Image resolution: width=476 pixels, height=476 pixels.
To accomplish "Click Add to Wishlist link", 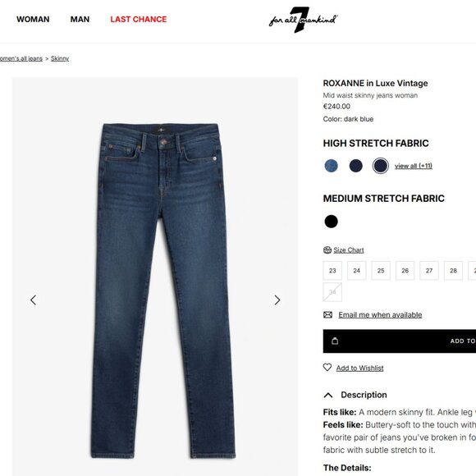I will [x=359, y=368].
